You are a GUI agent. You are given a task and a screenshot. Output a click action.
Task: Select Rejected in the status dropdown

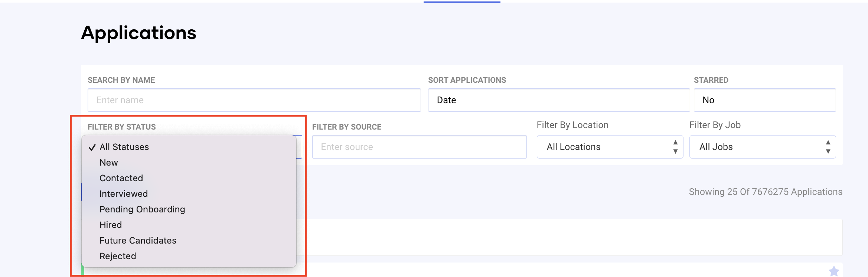tap(118, 256)
